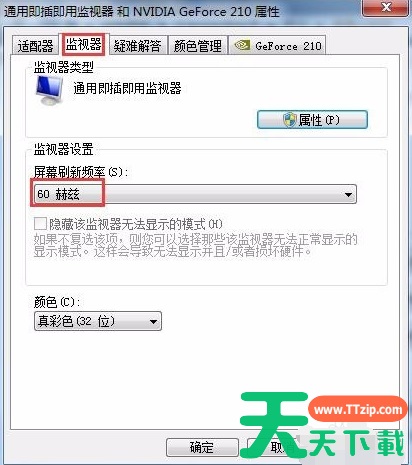The height and width of the screenshot is (465, 412).
Task: Click the NVIDIA logo on GeForce 210 tab
Action: [242, 45]
